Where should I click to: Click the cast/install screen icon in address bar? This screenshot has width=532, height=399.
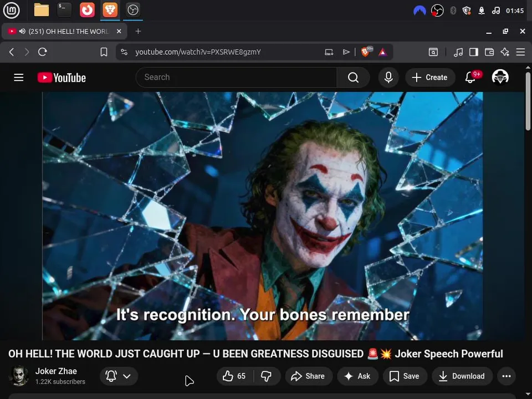[x=329, y=52]
